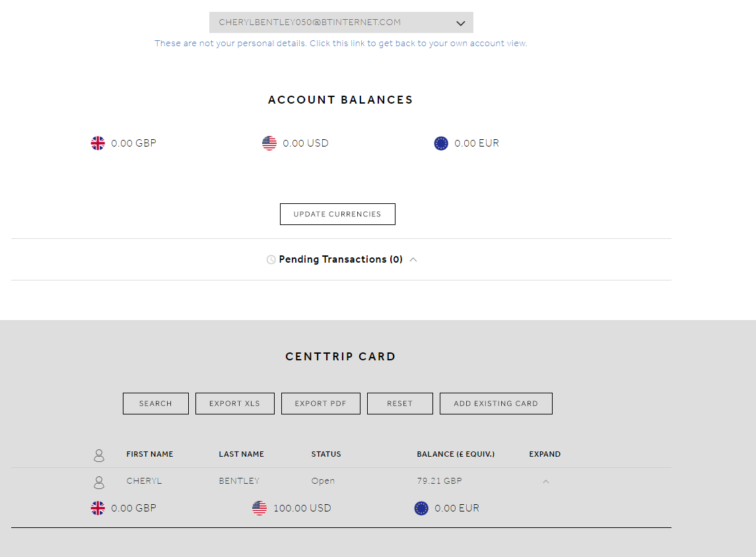Click the link back to your own account
This screenshot has height=557, width=756.
coord(341,44)
